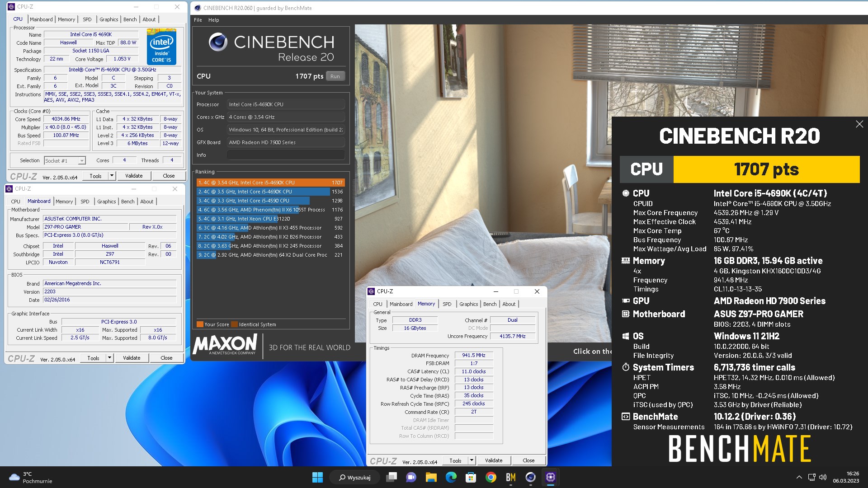Viewport: 868px width, 488px height.
Task: Open the weather widget on taskbar
Action: coord(31,477)
